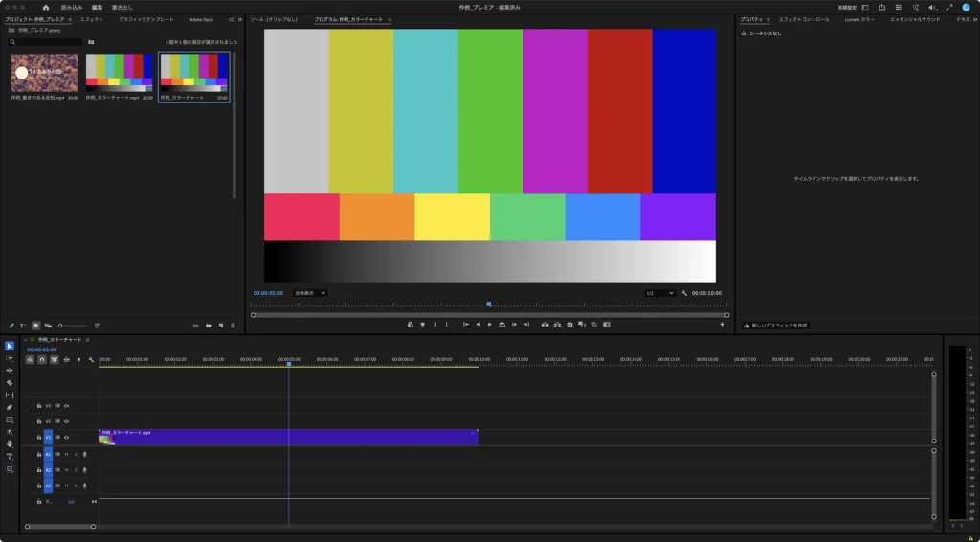Toggle V2 track output eye
980x542 pixels.
[x=66, y=421]
